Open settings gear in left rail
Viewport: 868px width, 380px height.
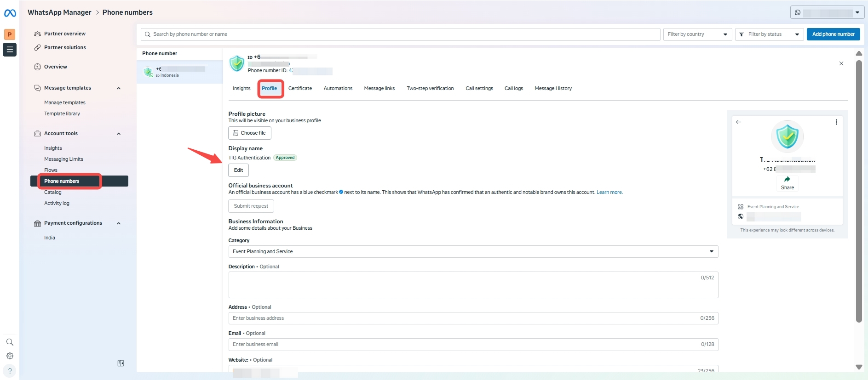[x=10, y=356]
